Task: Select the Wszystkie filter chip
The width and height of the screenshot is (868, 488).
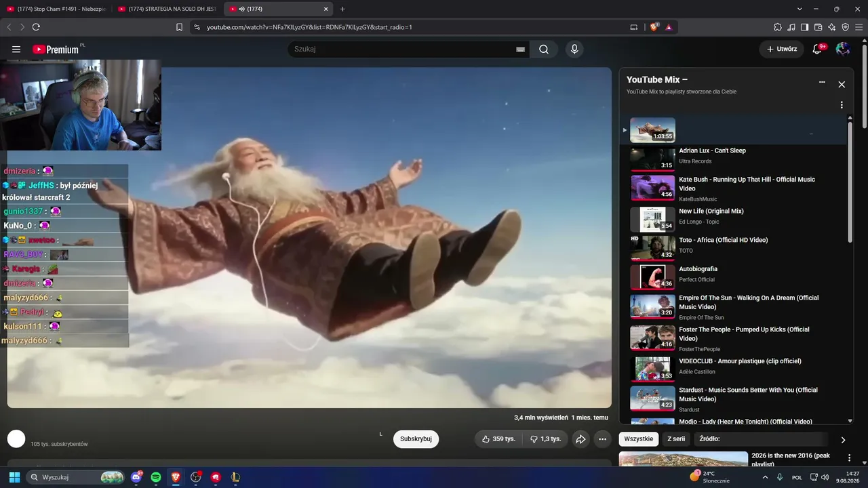Action: (639, 439)
